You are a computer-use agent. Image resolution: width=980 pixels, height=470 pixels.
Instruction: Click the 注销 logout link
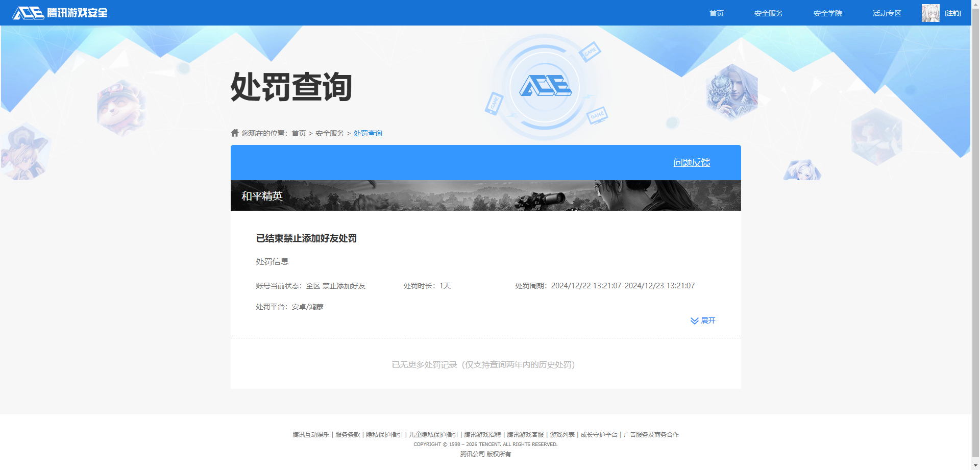[953, 13]
